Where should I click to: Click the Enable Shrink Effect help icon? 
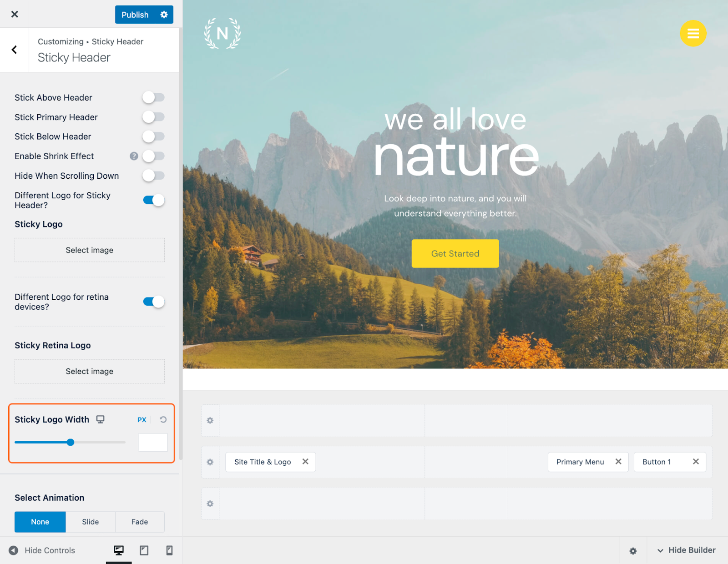pos(134,156)
